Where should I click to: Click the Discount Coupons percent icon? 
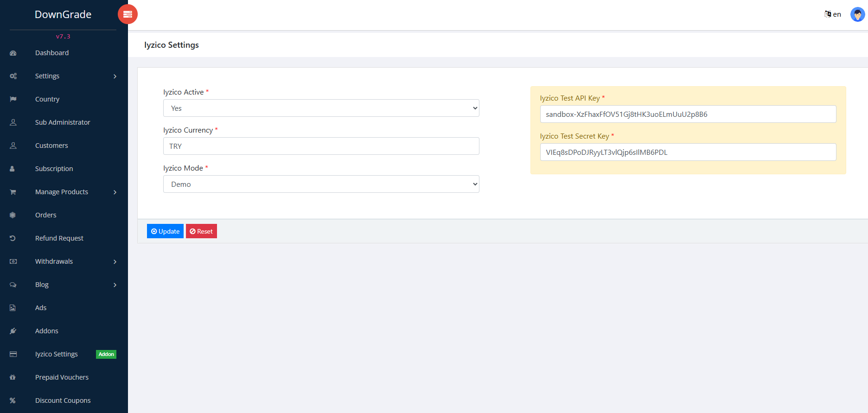click(13, 400)
